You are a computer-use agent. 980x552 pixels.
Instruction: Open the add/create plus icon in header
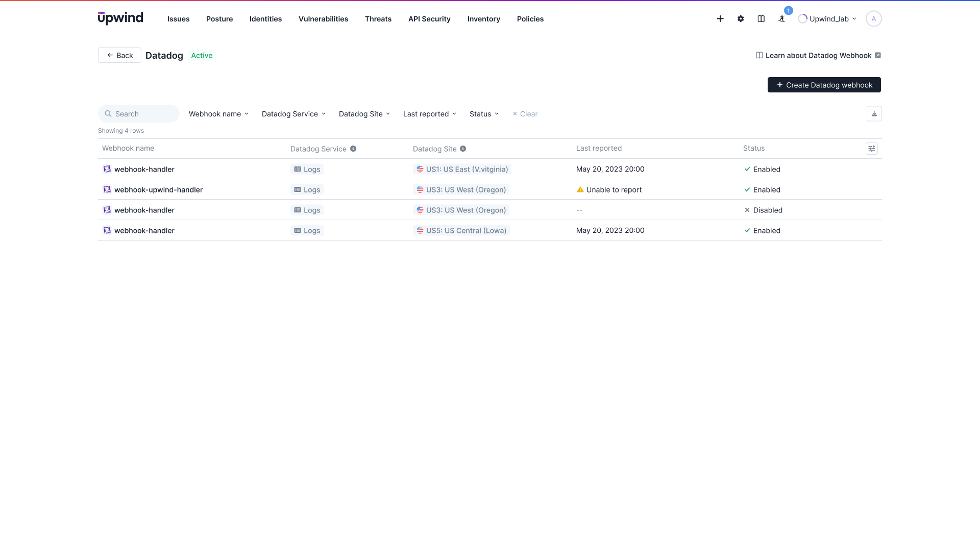[x=720, y=18]
